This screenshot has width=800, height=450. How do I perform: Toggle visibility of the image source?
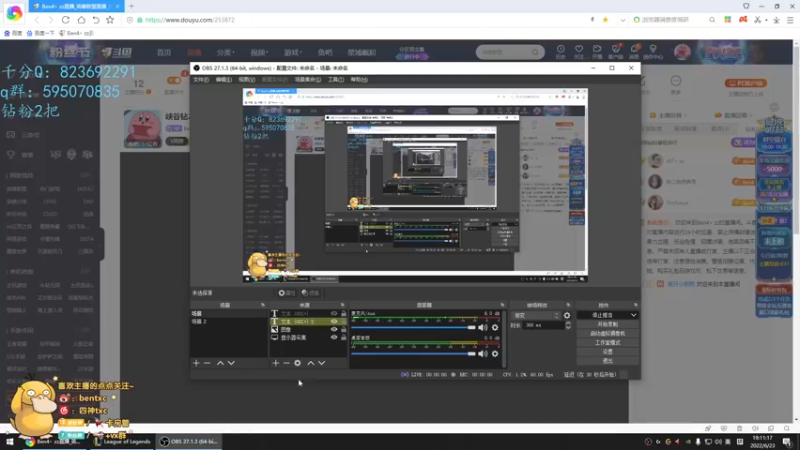pyautogui.click(x=334, y=330)
